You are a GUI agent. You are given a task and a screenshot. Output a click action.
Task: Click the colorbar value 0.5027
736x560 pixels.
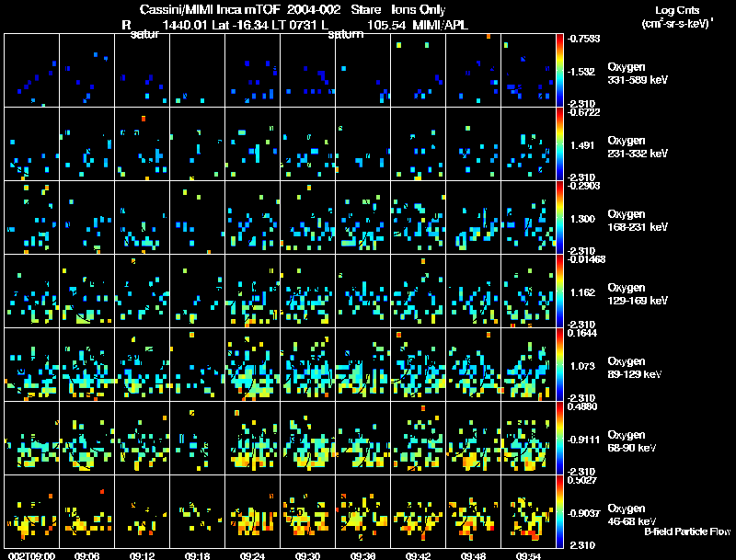tap(582, 480)
